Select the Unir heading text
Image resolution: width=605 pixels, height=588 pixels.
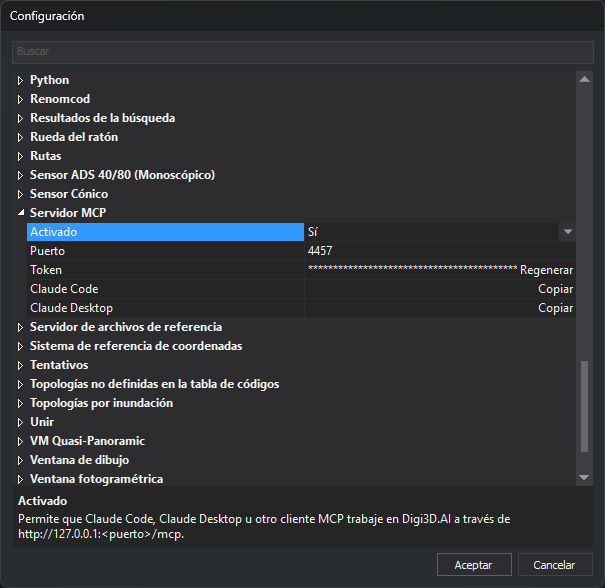click(x=42, y=422)
